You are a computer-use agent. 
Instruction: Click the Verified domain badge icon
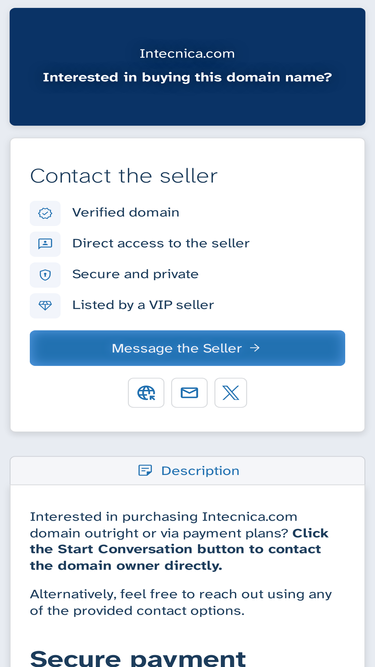45,213
